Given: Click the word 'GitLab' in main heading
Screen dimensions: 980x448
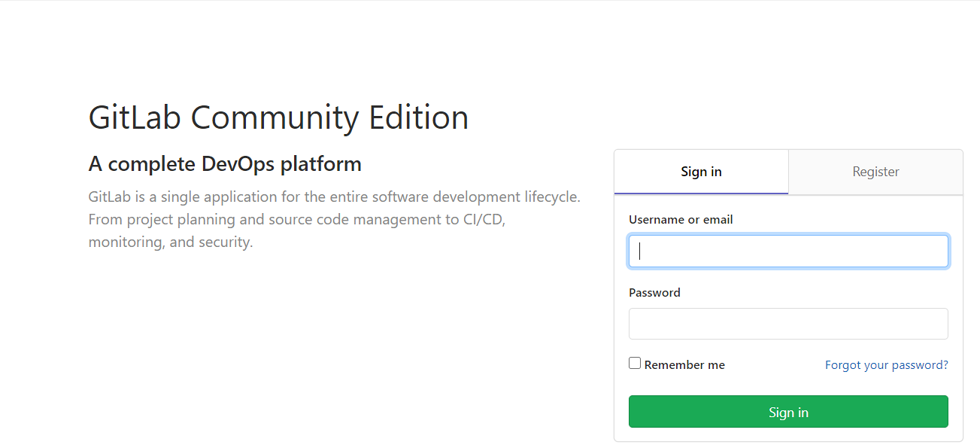Looking at the screenshot, I should tap(135, 118).
